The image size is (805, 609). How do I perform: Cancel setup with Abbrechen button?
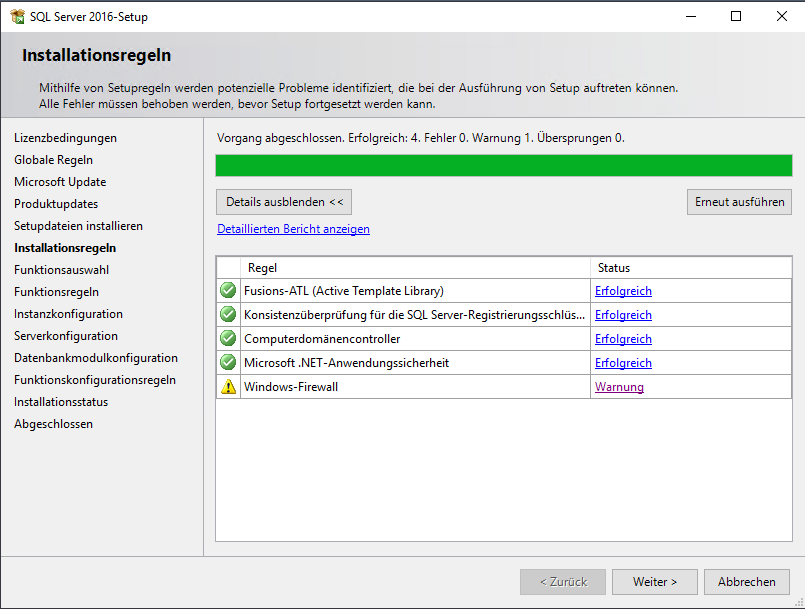pyautogui.click(x=746, y=582)
